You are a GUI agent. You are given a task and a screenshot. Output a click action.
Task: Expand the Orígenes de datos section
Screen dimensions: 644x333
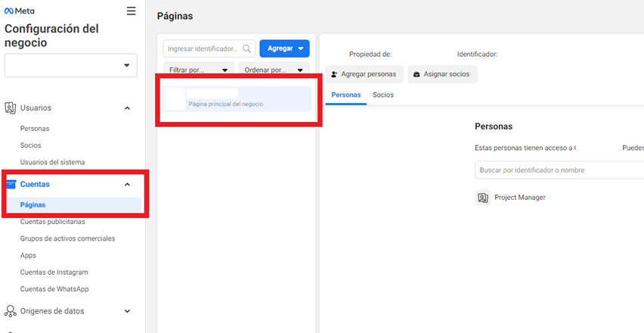point(127,311)
